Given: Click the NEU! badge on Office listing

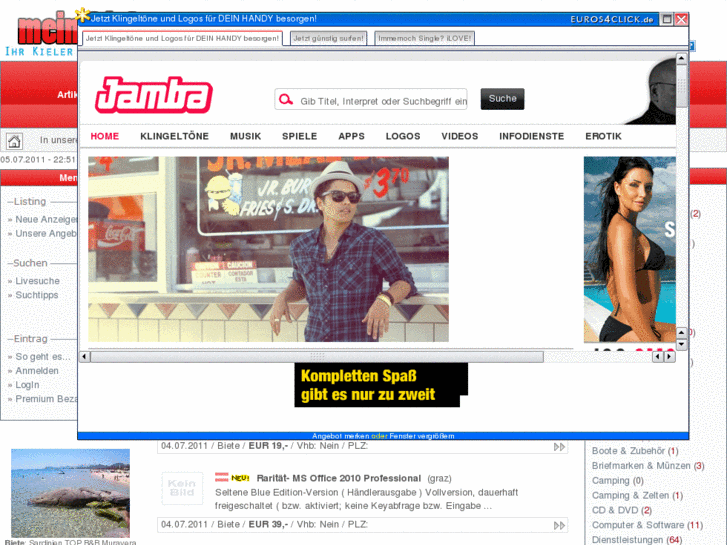Looking at the screenshot, I should coord(240,478).
